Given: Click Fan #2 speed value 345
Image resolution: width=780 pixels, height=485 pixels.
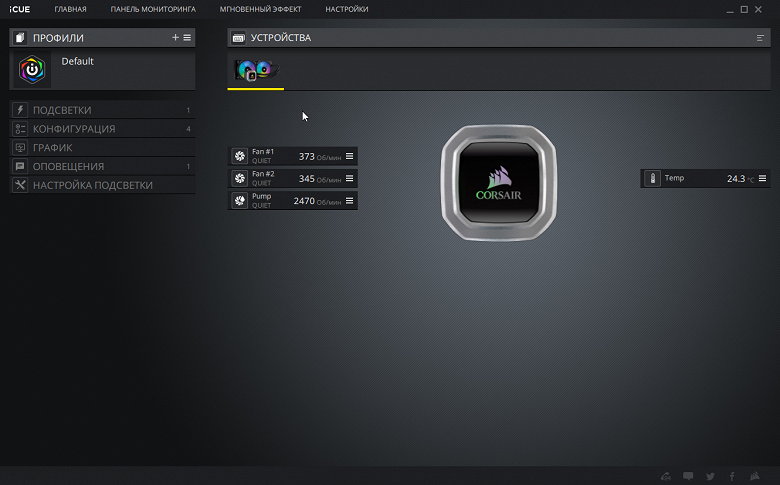Looking at the screenshot, I should 306,179.
